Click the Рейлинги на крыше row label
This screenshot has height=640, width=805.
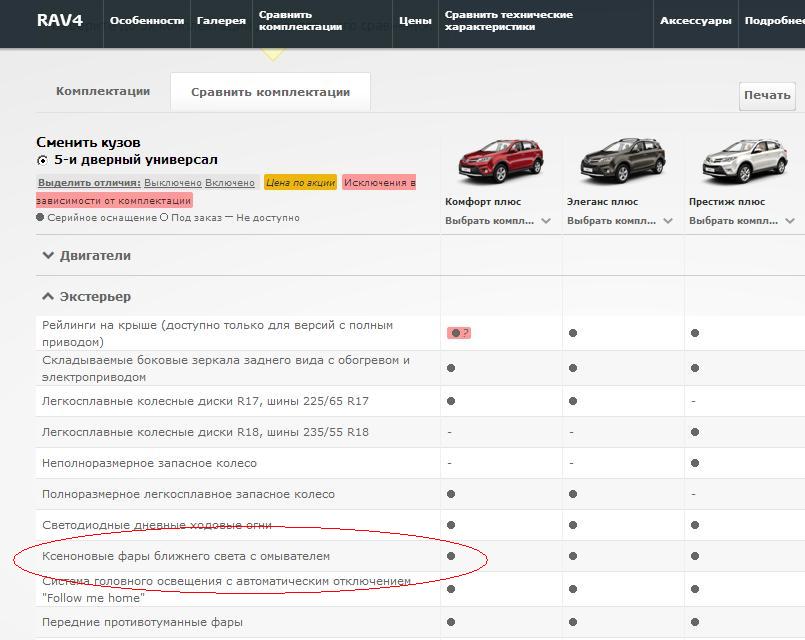[218, 334]
